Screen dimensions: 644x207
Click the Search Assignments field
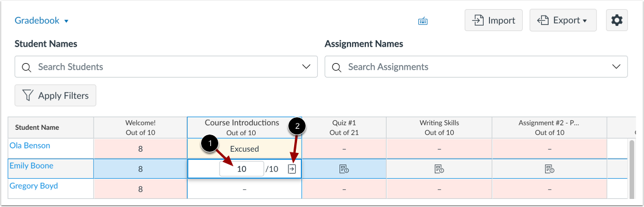tap(476, 67)
